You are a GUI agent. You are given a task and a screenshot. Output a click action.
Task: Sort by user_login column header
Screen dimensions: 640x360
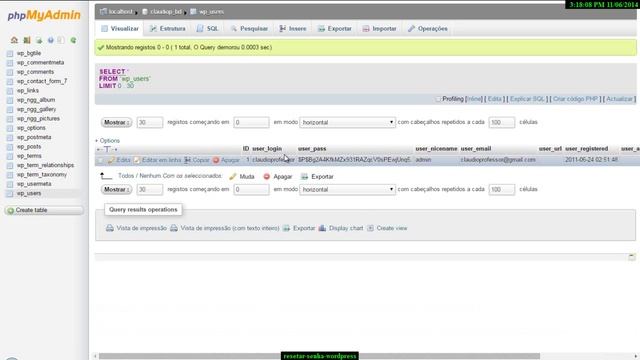267,149
